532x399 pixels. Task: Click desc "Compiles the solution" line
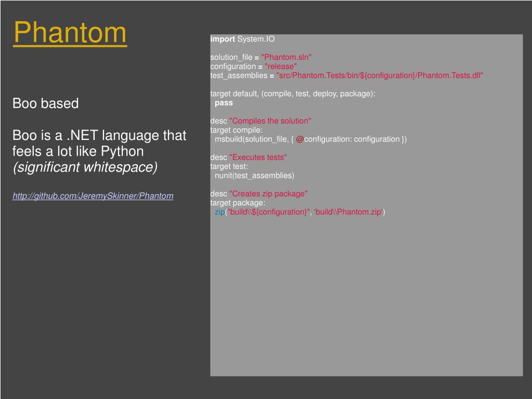click(x=261, y=121)
